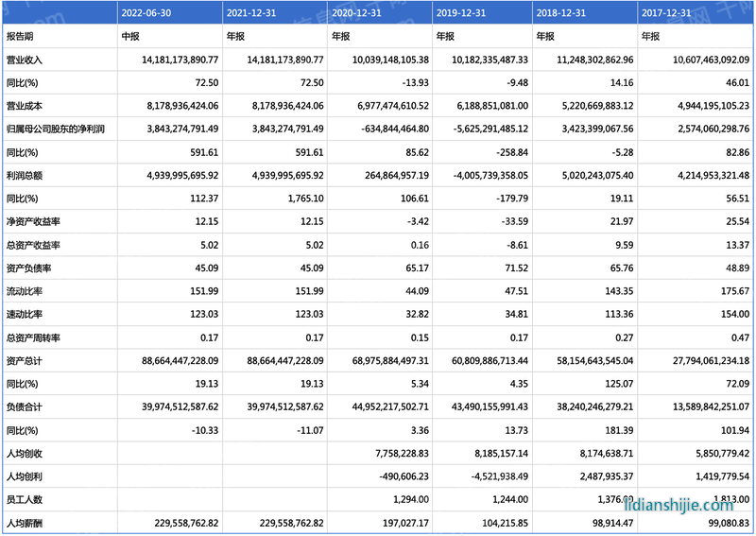Click operating cost value 4,944,195,105.23
756x536 pixels.
click(714, 106)
